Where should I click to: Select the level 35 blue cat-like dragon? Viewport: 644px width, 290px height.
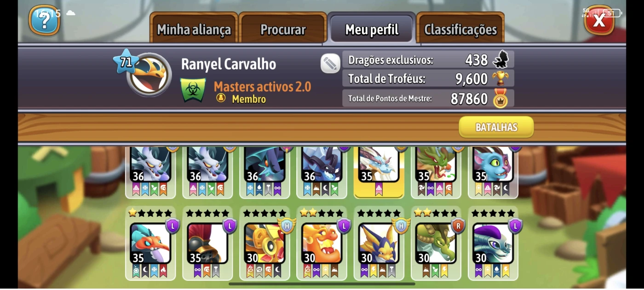(x=493, y=172)
